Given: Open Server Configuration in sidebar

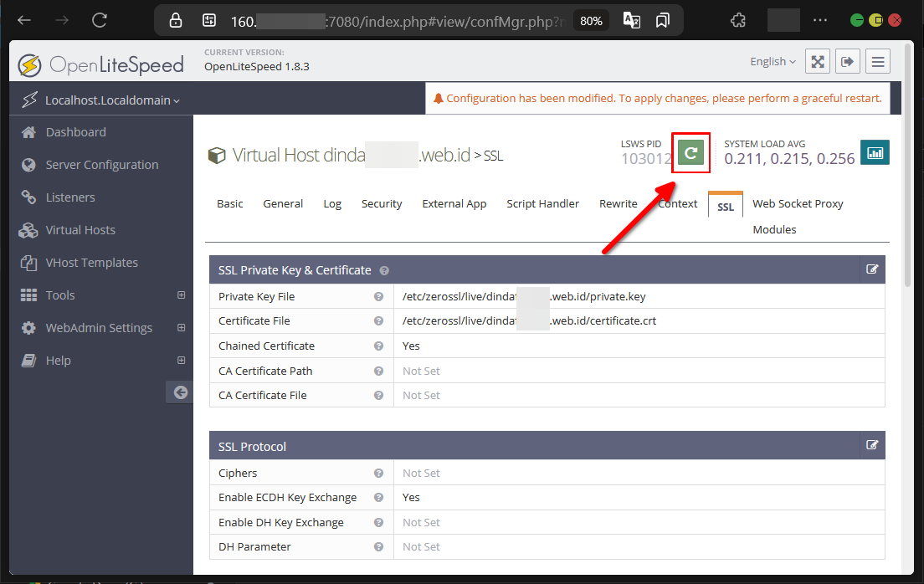Looking at the screenshot, I should click(101, 165).
